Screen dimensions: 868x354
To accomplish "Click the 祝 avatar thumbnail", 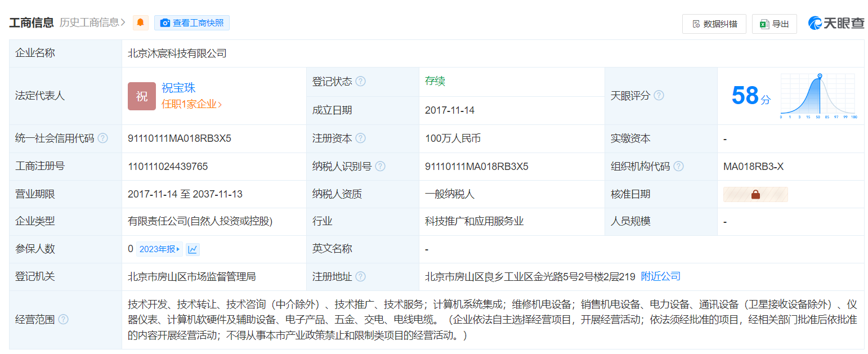I will (142, 96).
